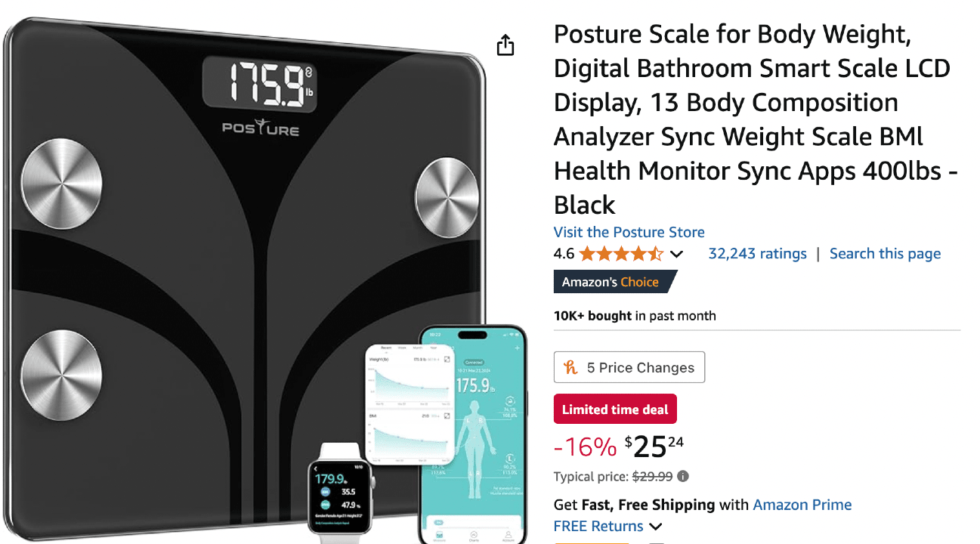980x544 pixels.
Task: Click the Posture logo on the scale
Action: (x=261, y=127)
